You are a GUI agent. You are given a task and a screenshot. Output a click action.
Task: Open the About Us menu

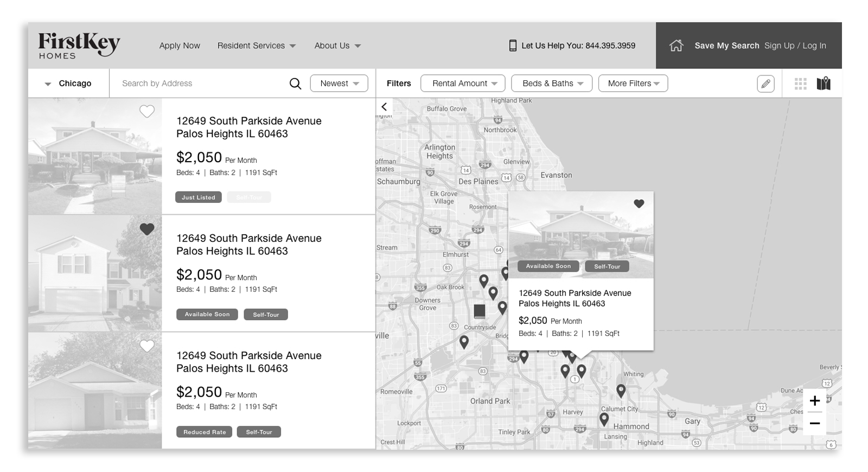pyautogui.click(x=337, y=46)
